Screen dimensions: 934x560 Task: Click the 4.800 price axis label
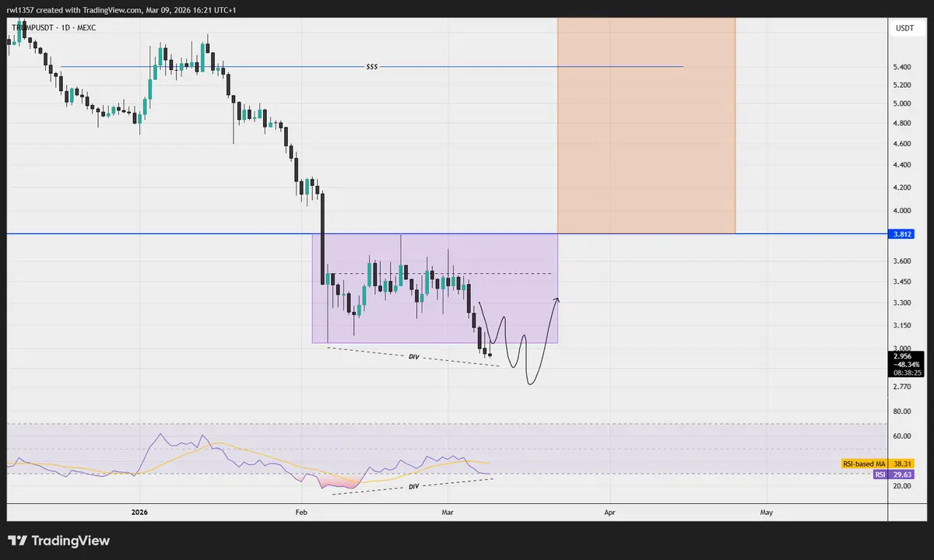tap(902, 123)
